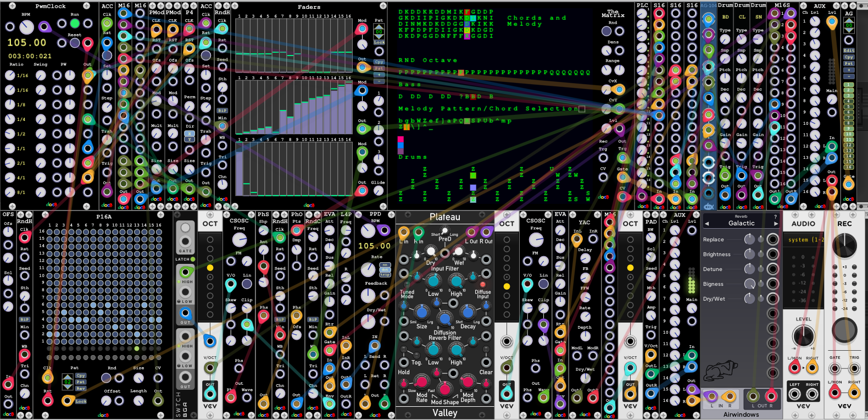Image resolution: width=868 pixels, height=420 pixels.
Task: Click the Plateau L In port
Action: (x=404, y=233)
